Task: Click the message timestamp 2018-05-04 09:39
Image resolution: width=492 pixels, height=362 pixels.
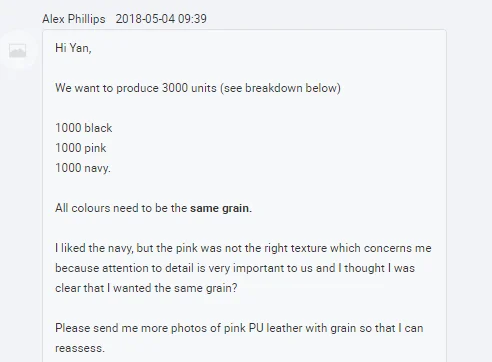Action: pyautogui.click(x=161, y=19)
